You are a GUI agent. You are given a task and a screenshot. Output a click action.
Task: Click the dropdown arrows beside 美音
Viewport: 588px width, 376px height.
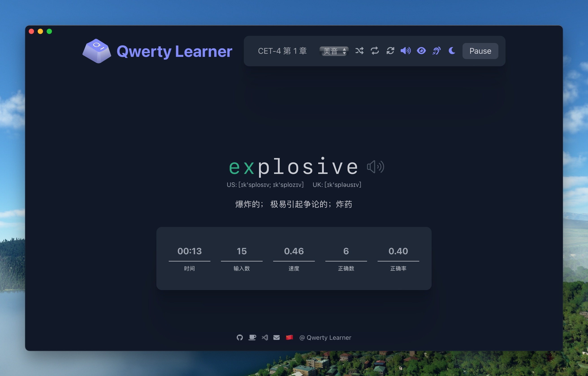tap(344, 51)
